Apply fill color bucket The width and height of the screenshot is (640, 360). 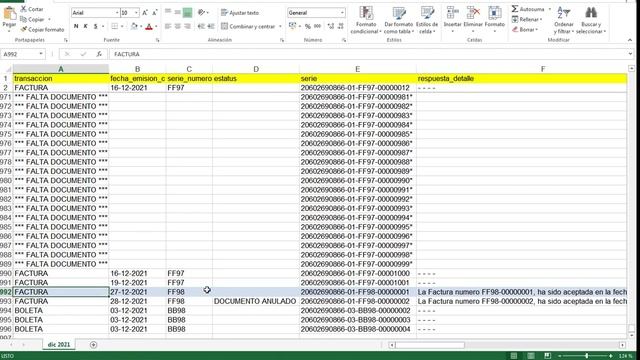tap(134, 26)
